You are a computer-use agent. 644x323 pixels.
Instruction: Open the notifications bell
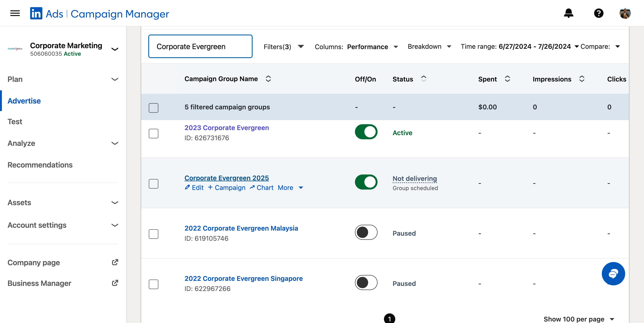point(568,13)
